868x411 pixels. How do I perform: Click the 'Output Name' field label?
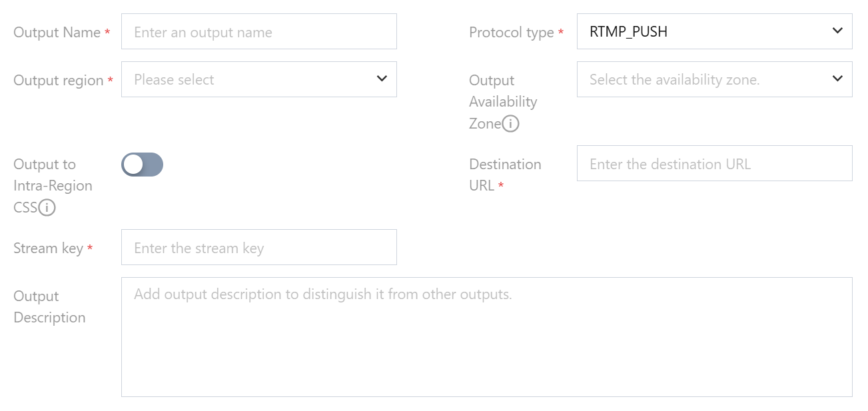pyautogui.click(x=57, y=33)
